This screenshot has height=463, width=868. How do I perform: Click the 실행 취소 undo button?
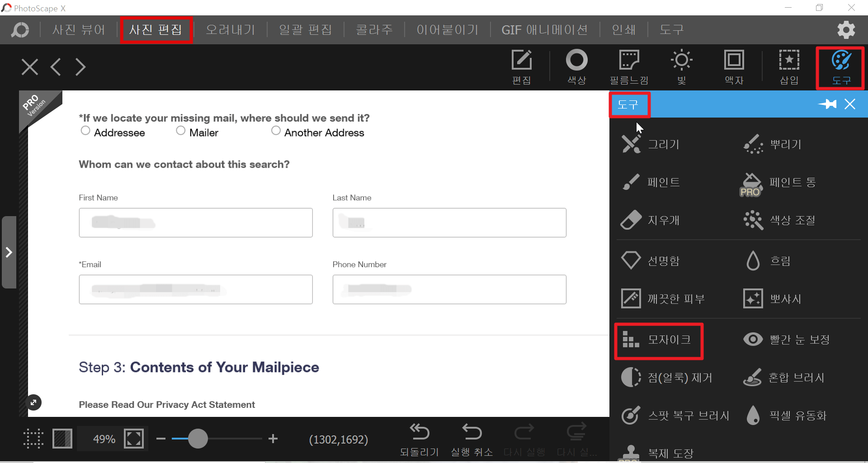pyautogui.click(x=472, y=440)
